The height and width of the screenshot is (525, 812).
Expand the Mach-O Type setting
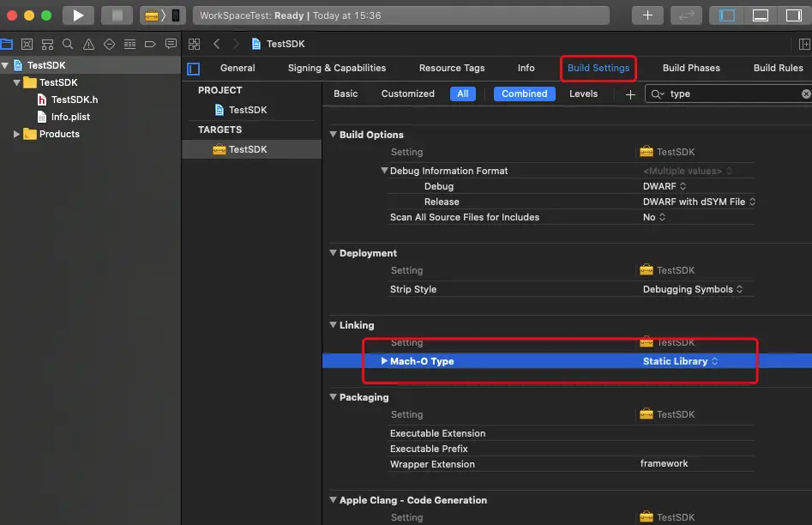[384, 360]
